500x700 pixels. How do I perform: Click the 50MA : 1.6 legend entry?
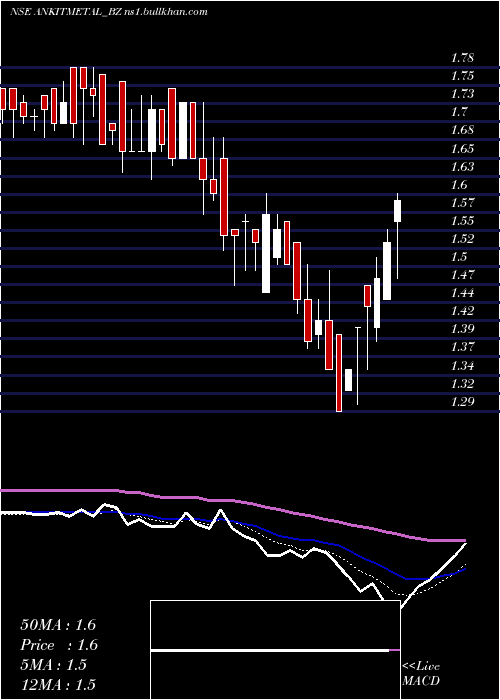(x=58, y=625)
